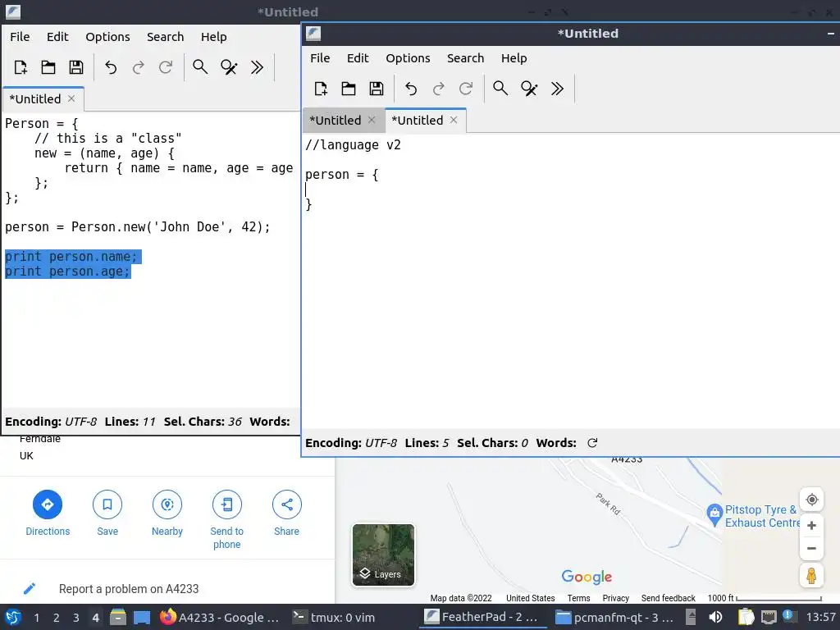The height and width of the screenshot is (630, 840).
Task: Open tmux vim task in taskbar
Action: pos(335,617)
